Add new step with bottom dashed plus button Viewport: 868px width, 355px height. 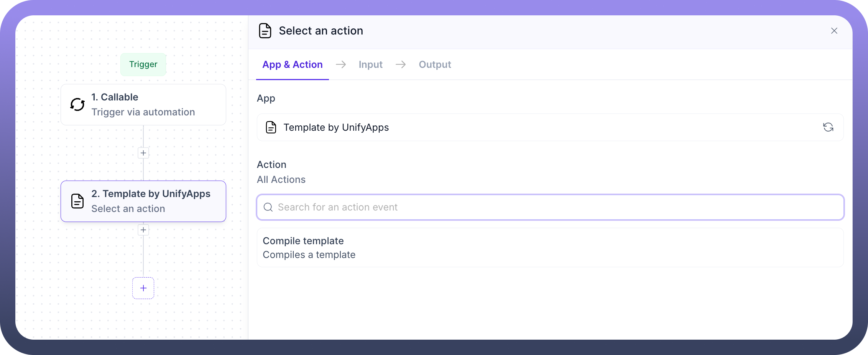pos(143,288)
